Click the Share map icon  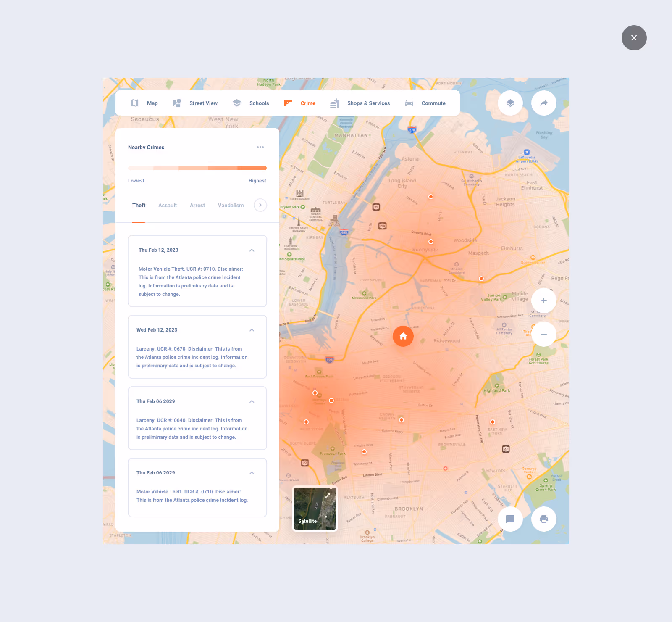point(544,103)
